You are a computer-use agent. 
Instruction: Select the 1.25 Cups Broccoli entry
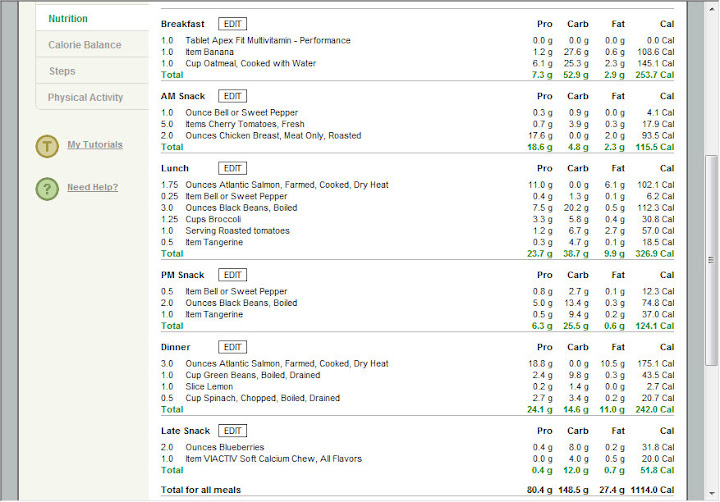click(417, 219)
